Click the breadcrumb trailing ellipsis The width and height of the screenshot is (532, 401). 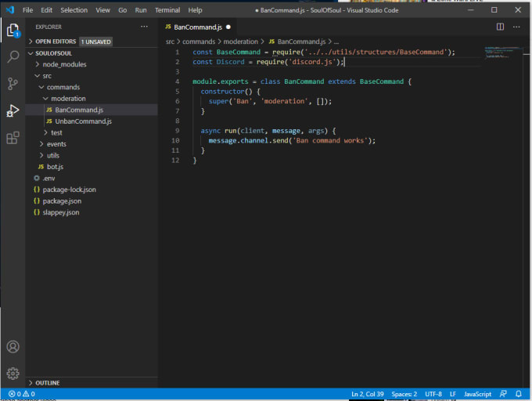click(x=336, y=42)
